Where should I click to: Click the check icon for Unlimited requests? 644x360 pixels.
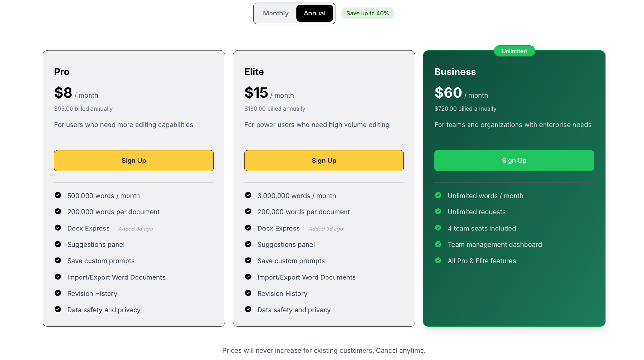[x=438, y=211]
